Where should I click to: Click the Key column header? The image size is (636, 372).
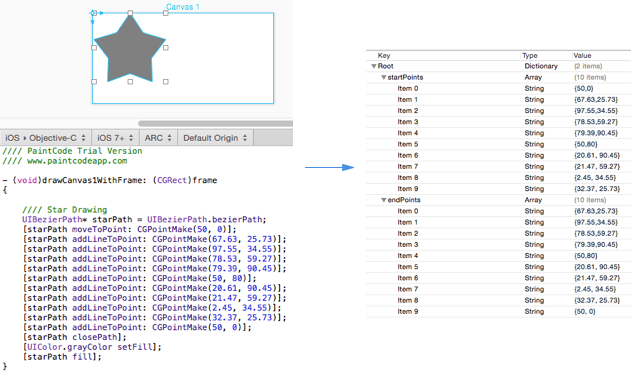tap(384, 56)
